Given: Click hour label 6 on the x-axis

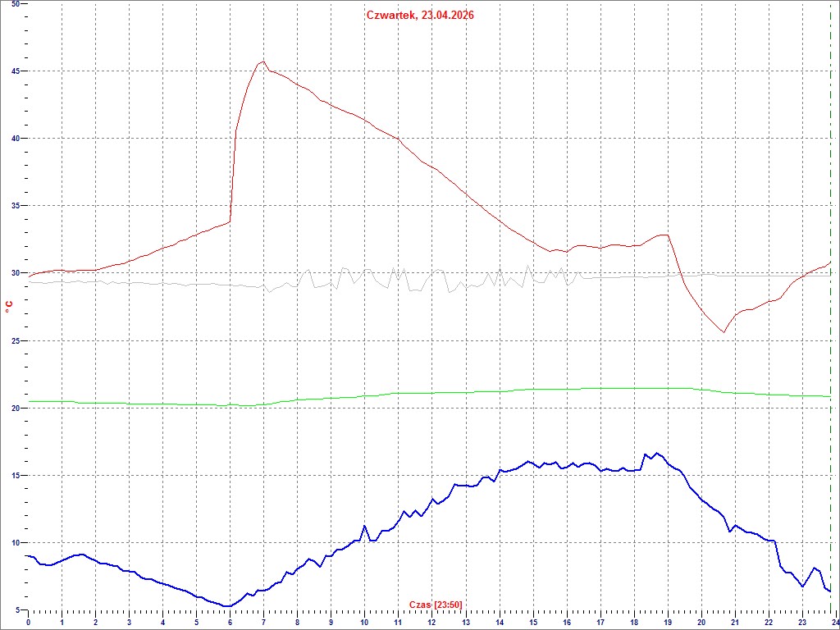Looking at the screenshot, I should [x=231, y=623].
